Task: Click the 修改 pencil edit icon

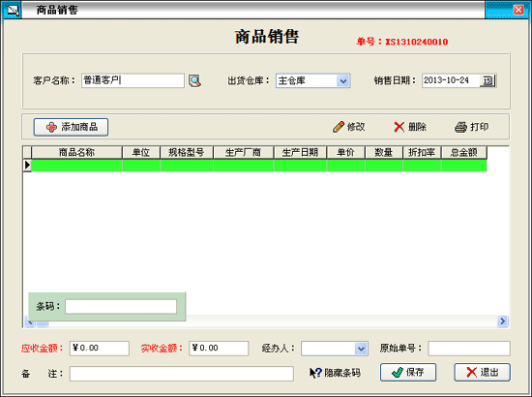Action: coord(339,127)
